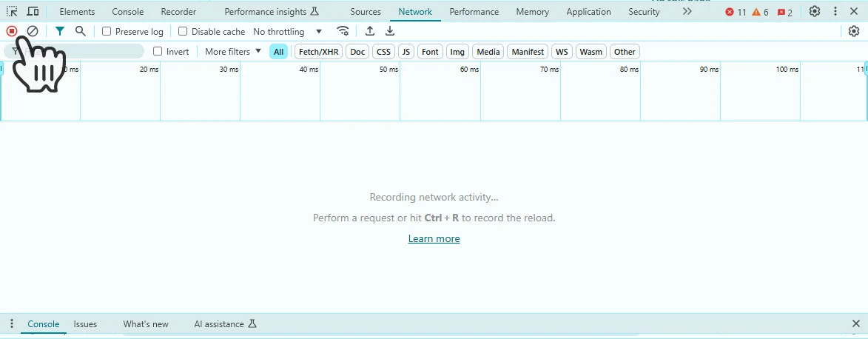The image size is (868, 339).
Task: Open Network settings gear icon
Action: (854, 32)
